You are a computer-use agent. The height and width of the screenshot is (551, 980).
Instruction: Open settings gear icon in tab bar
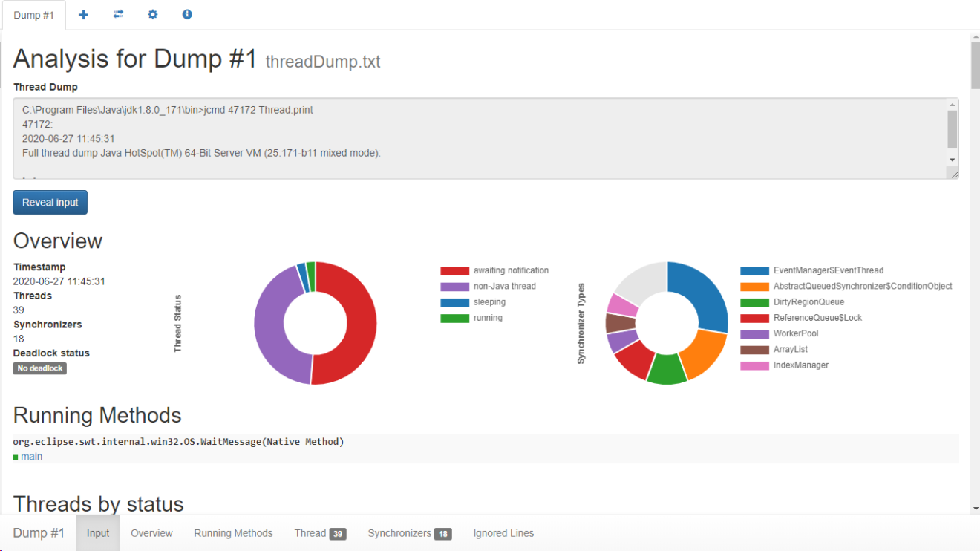152,15
